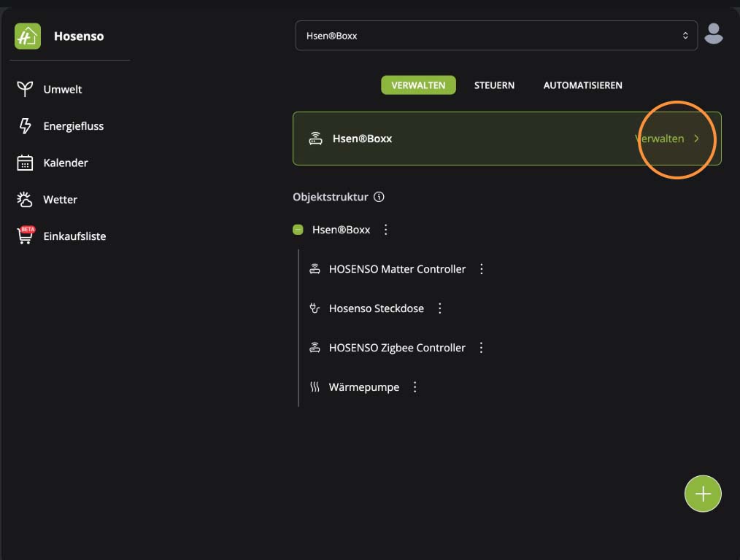Screen dimensions: 740x560
Task: Click the chevron next to Verwalten link
Action: pos(697,138)
